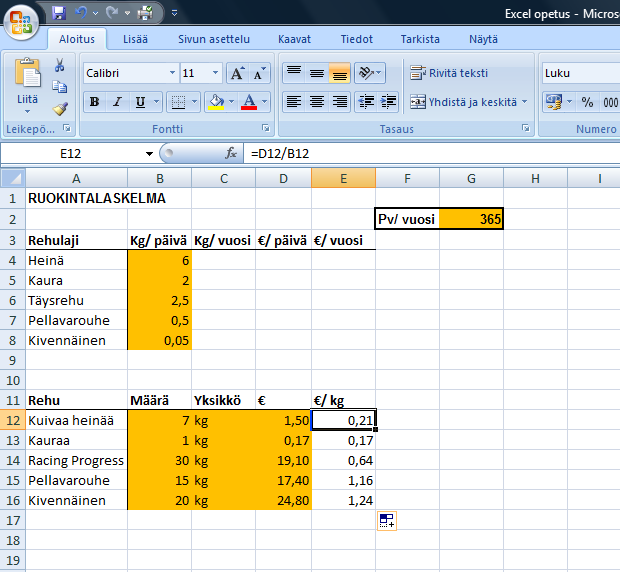Apply percent style to the cell

click(587, 102)
